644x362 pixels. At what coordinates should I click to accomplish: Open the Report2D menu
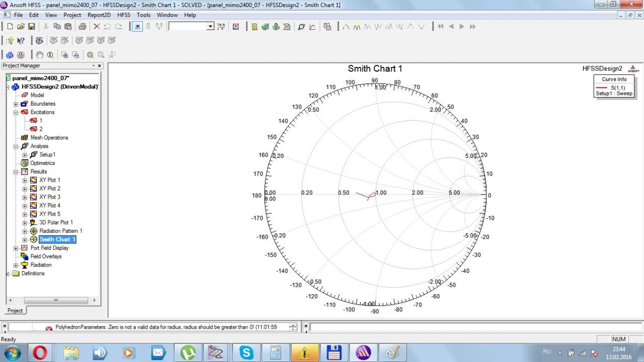click(99, 15)
